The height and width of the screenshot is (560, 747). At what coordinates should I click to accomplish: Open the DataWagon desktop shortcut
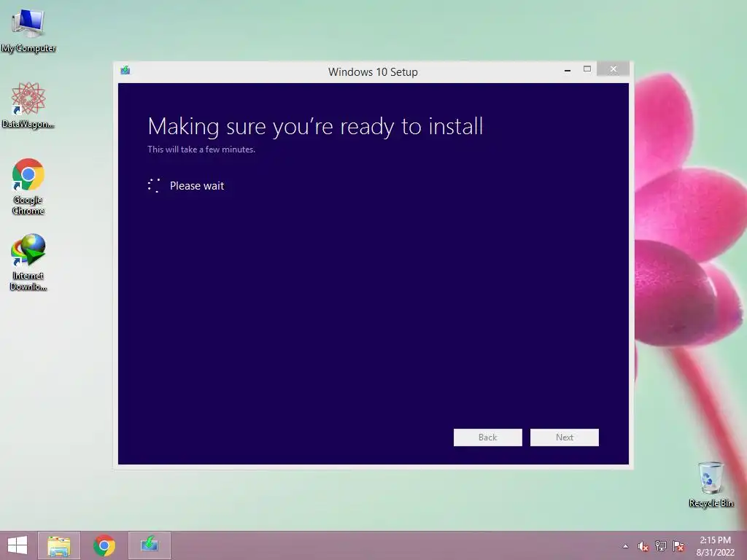[x=28, y=105]
